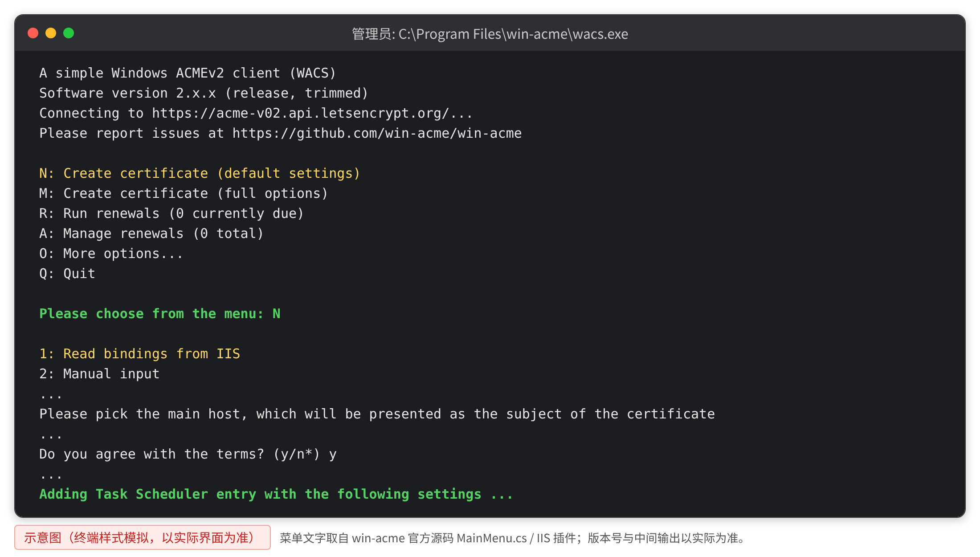Click the Q: Quit menu line
The width and height of the screenshot is (980, 557).
click(67, 274)
